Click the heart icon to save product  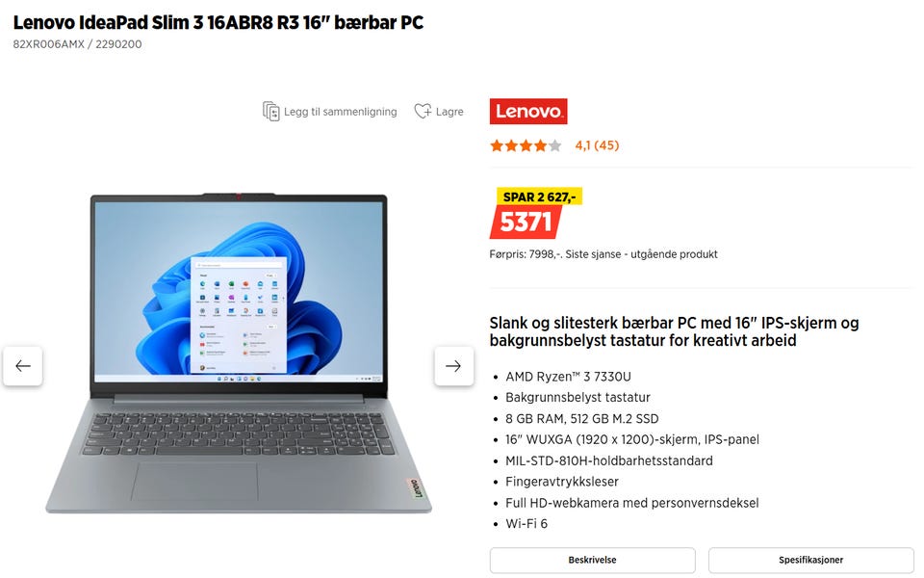click(423, 111)
